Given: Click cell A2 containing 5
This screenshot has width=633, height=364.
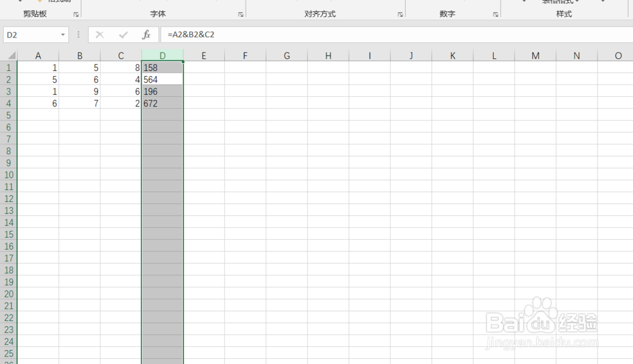Looking at the screenshot, I should [x=38, y=80].
